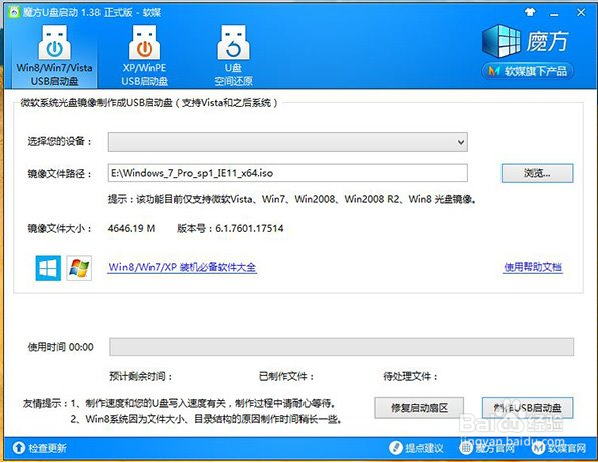Screen dimensions: 598x463
Task: Click the Windows 8 logo icon
Action: (48, 268)
